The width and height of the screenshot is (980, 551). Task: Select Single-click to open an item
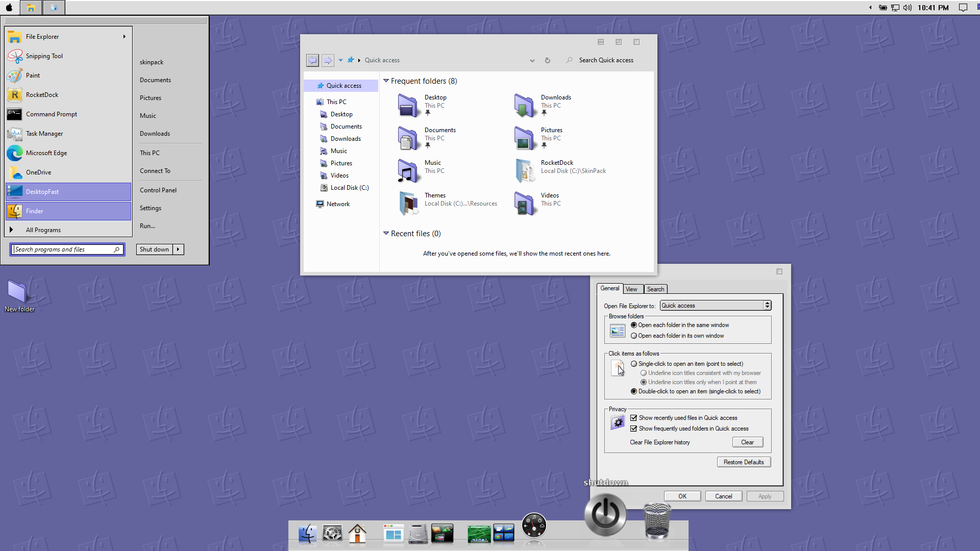click(x=634, y=364)
